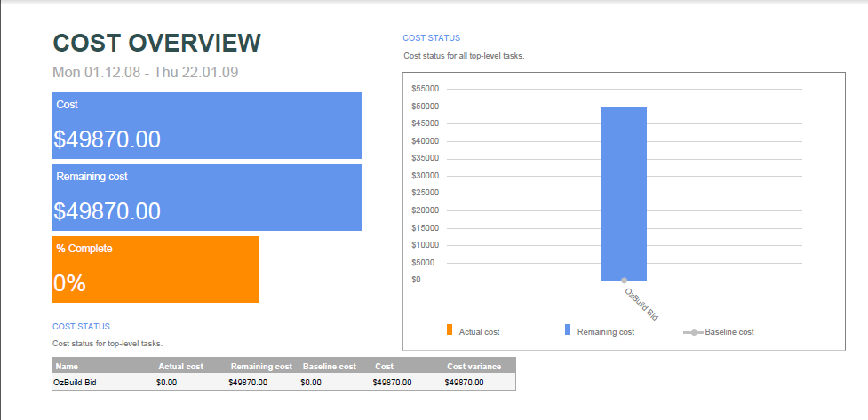The height and width of the screenshot is (420, 868).
Task: Click the gray Baseline cost legend marker
Action: [x=692, y=332]
